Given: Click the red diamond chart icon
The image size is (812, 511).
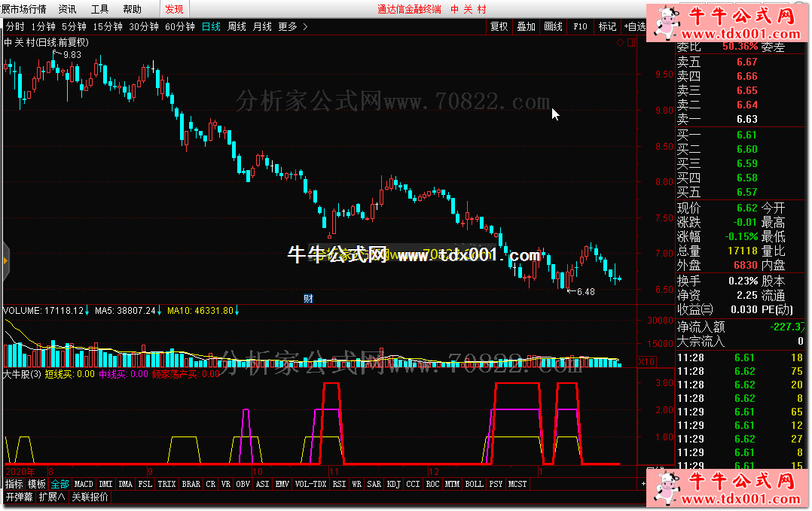Looking at the screenshot, I should click(621, 43).
